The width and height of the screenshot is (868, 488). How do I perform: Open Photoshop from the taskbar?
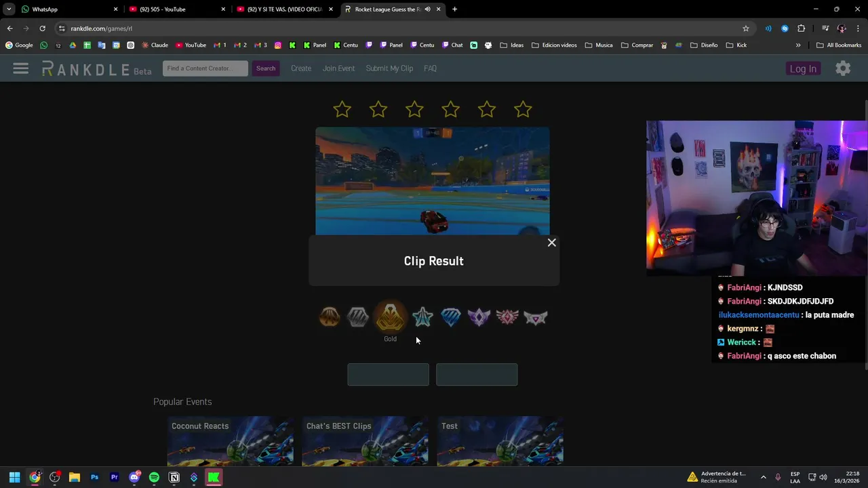tap(94, 477)
